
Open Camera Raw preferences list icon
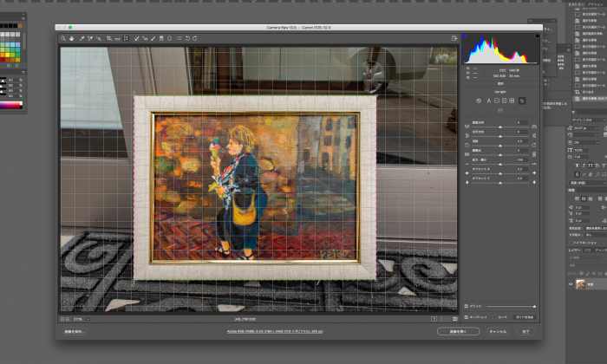tap(179, 38)
